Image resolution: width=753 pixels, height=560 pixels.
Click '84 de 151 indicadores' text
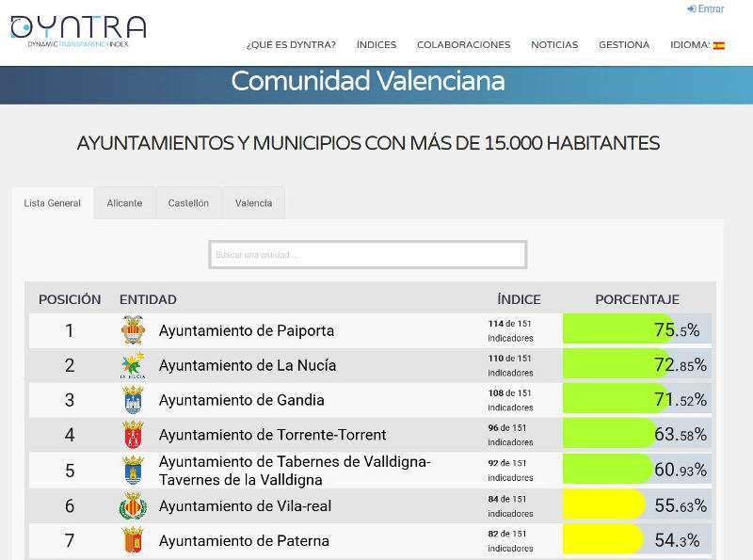[x=510, y=505]
